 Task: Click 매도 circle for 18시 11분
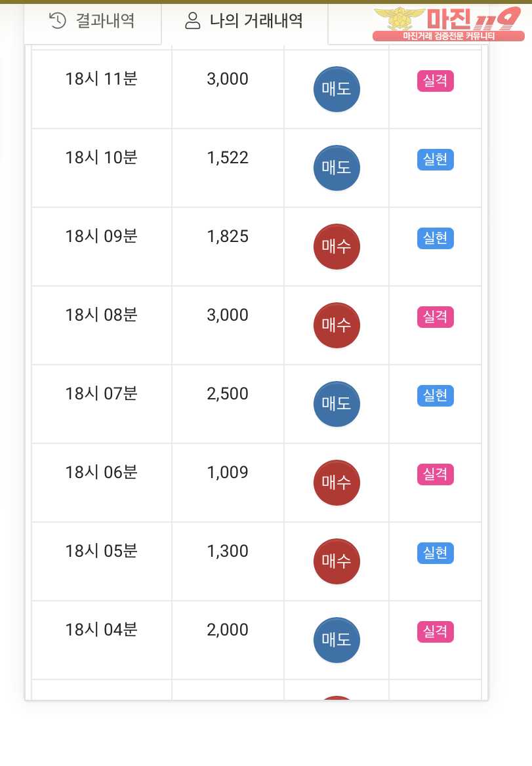tap(337, 89)
